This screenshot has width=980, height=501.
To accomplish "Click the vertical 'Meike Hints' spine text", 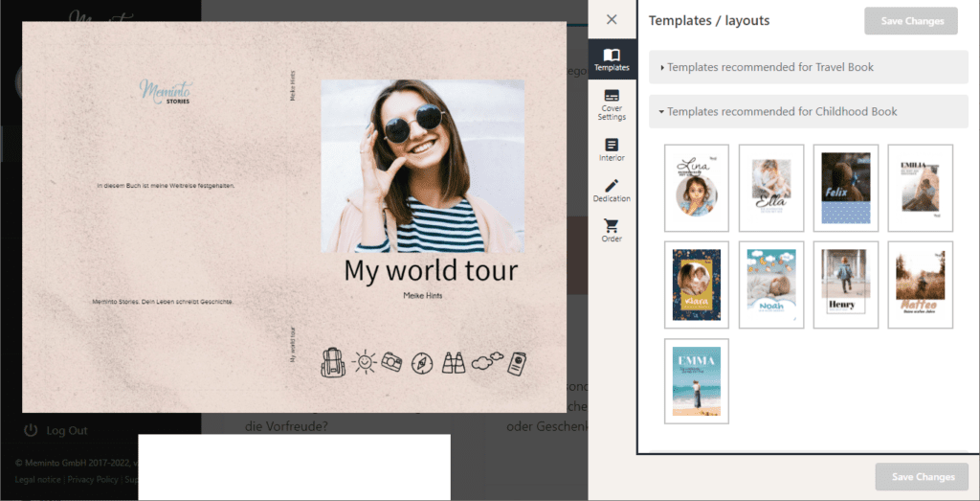I will point(293,85).
